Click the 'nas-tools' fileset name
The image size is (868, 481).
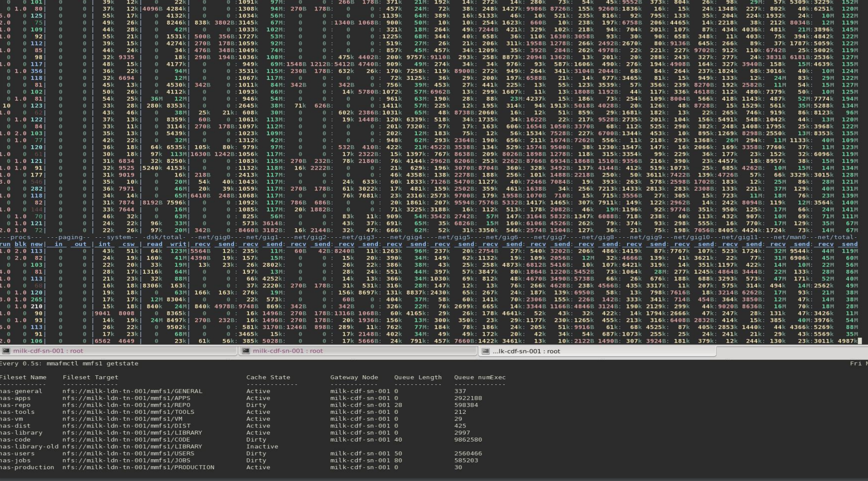pyautogui.click(x=17, y=412)
